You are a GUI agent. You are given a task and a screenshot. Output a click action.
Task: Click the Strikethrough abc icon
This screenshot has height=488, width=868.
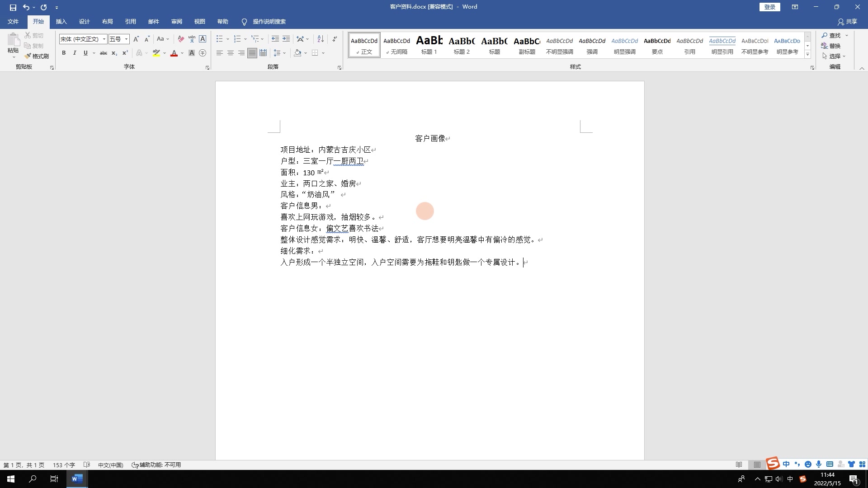[104, 53]
